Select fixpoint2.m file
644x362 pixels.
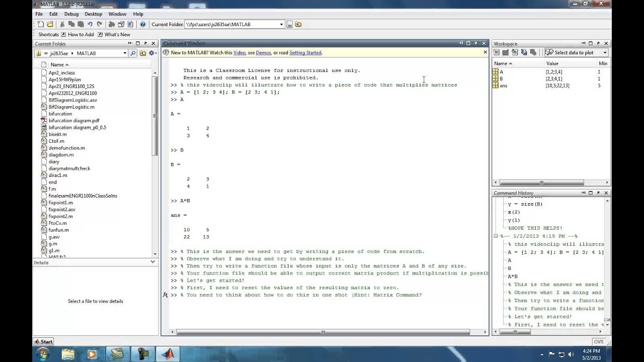coord(60,216)
